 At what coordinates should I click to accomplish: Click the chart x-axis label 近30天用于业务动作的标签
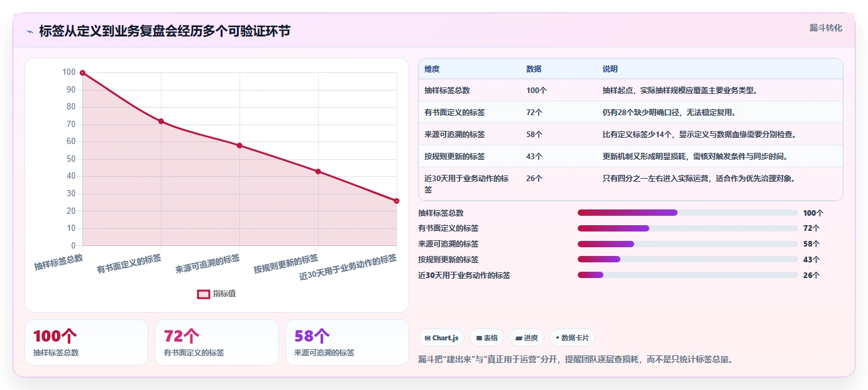(348, 267)
